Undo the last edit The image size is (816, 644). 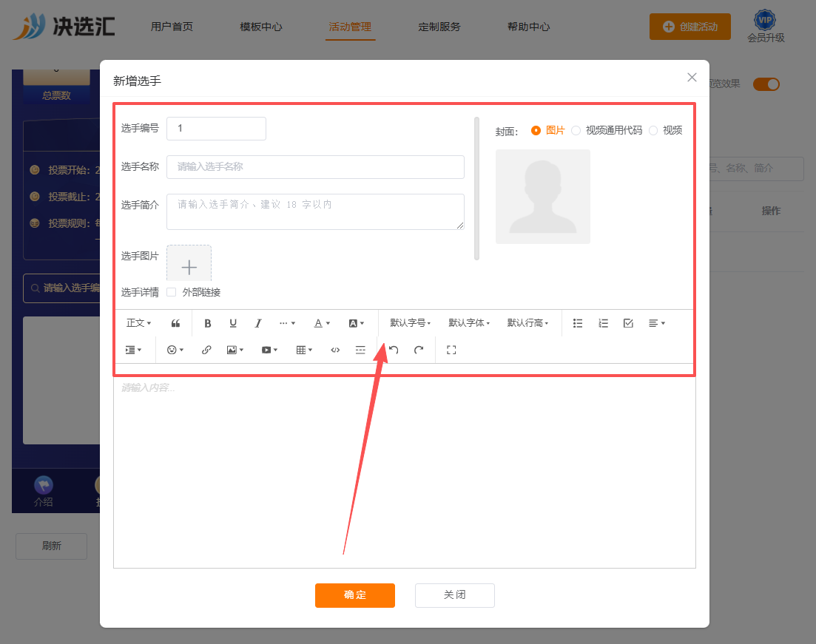pos(394,350)
